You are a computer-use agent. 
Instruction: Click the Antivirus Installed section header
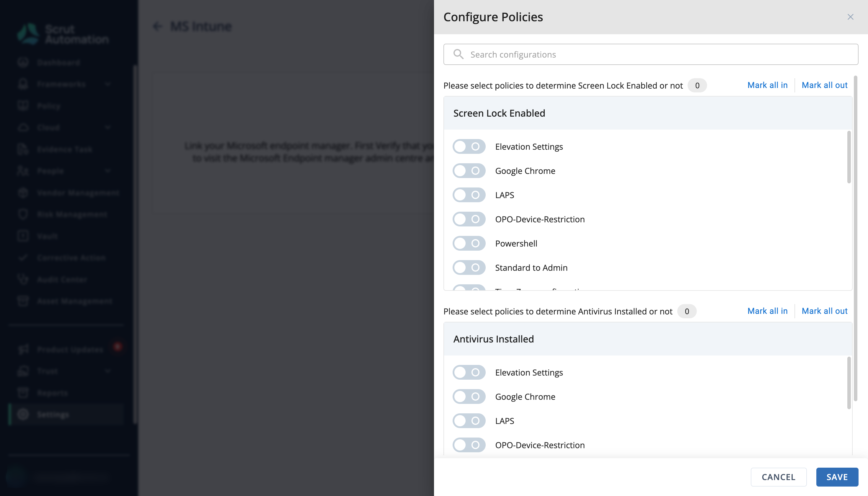point(647,339)
